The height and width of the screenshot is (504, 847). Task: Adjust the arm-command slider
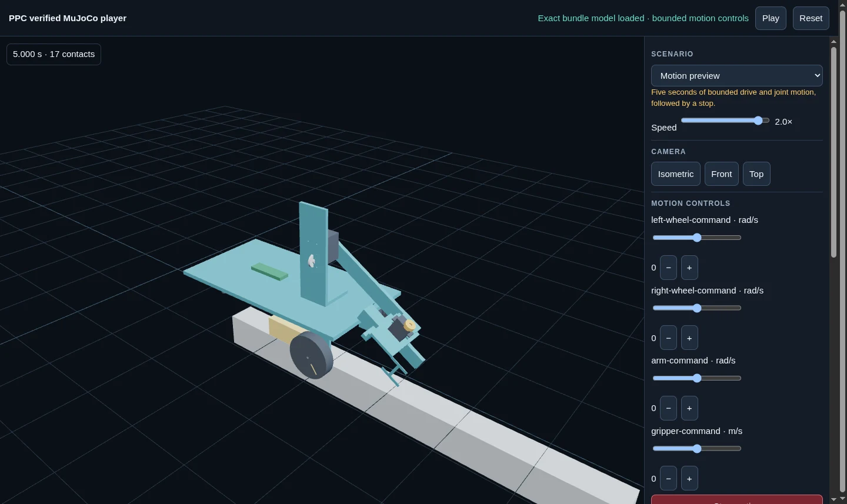(x=697, y=378)
